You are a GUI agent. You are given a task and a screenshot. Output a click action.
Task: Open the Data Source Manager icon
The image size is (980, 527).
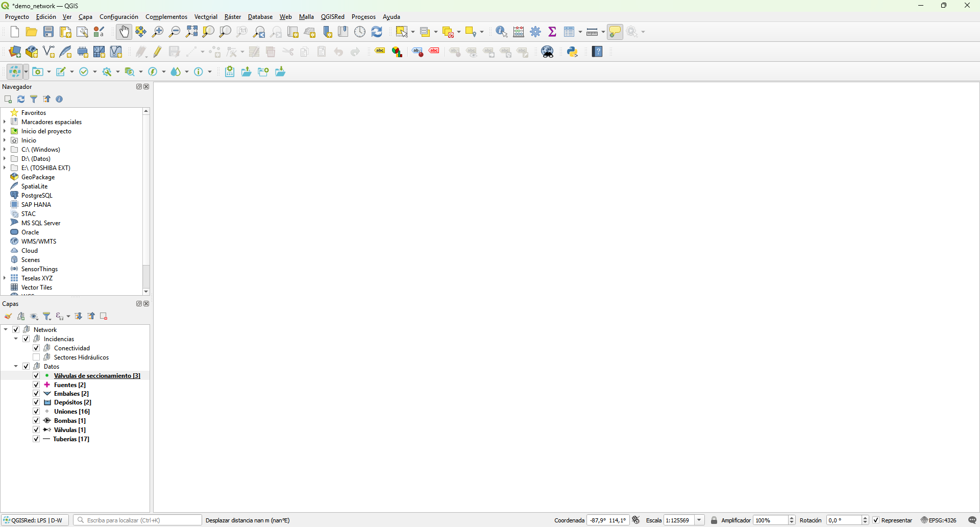pyautogui.click(x=15, y=52)
